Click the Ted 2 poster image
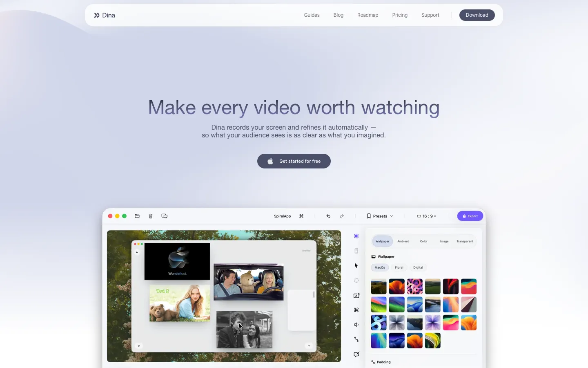 click(x=180, y=303)
